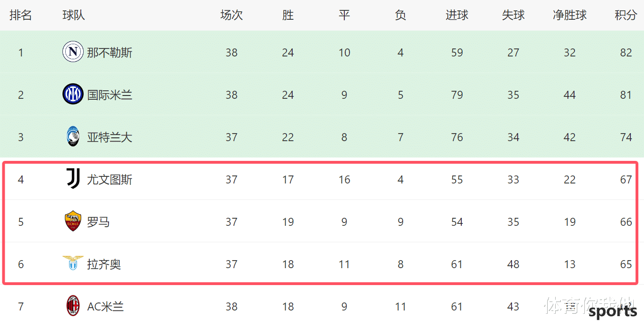Screen dimensions: 644x326
Task: Click the Juventus logo icon
Action: (x=73, y=179)
